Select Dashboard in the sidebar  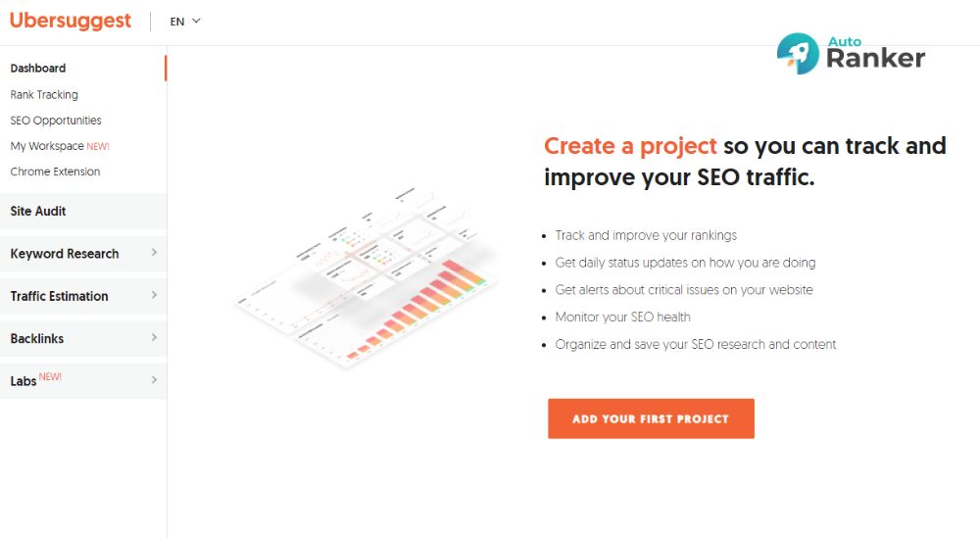click(38, 69)
